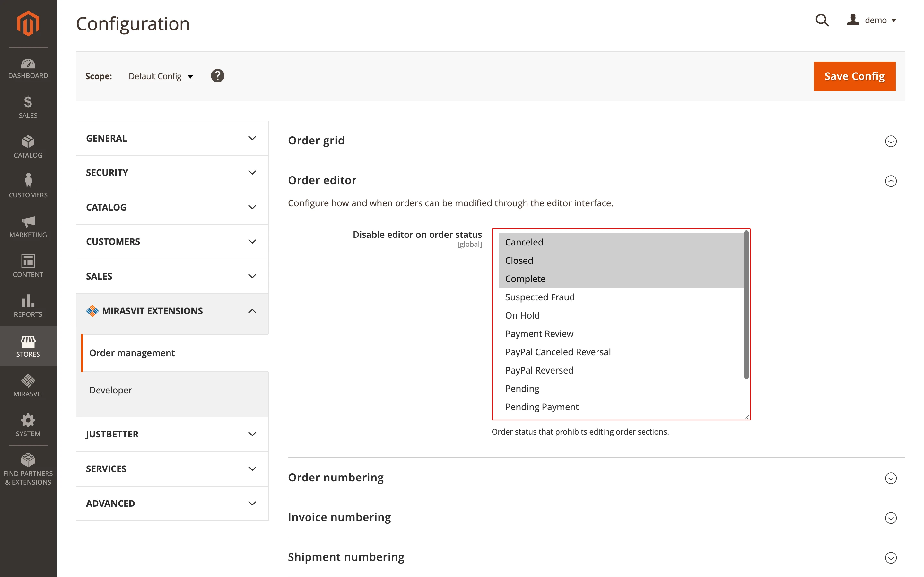Image resolution: width=924 pixels, height=577 pixels.
Task: Open the Developer settings page
Action: coord(111,390)
